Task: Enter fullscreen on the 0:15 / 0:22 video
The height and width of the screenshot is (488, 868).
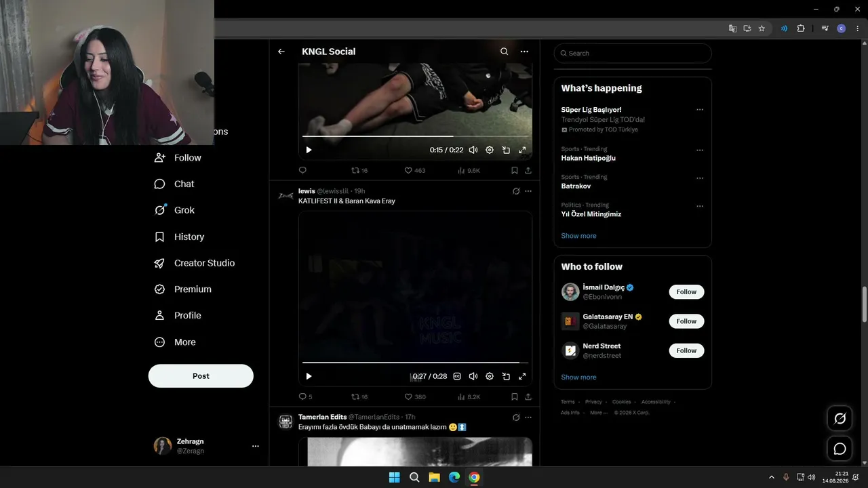Action: [x=522, y=150]
